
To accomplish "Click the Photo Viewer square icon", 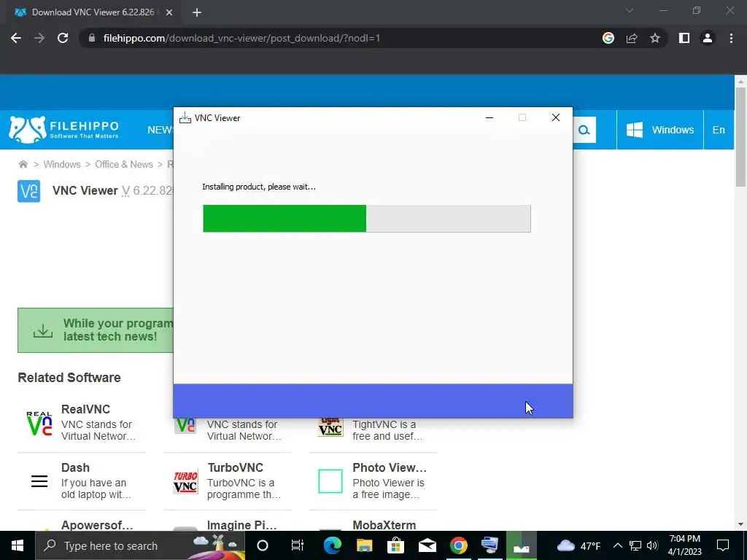I will [x=330, y=481].
